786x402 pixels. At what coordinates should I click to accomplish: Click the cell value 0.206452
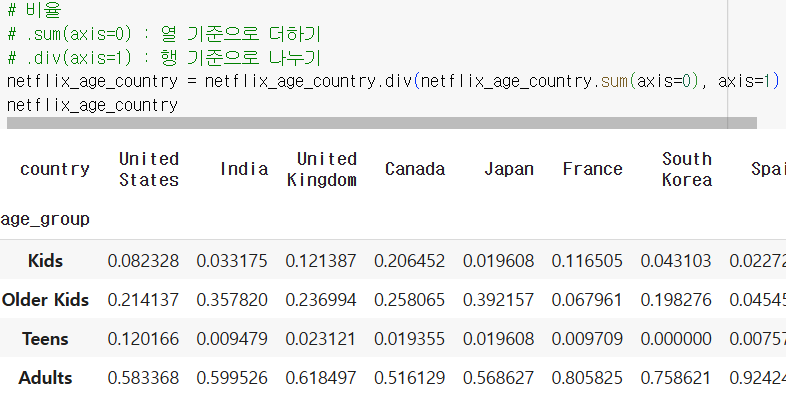410,261
